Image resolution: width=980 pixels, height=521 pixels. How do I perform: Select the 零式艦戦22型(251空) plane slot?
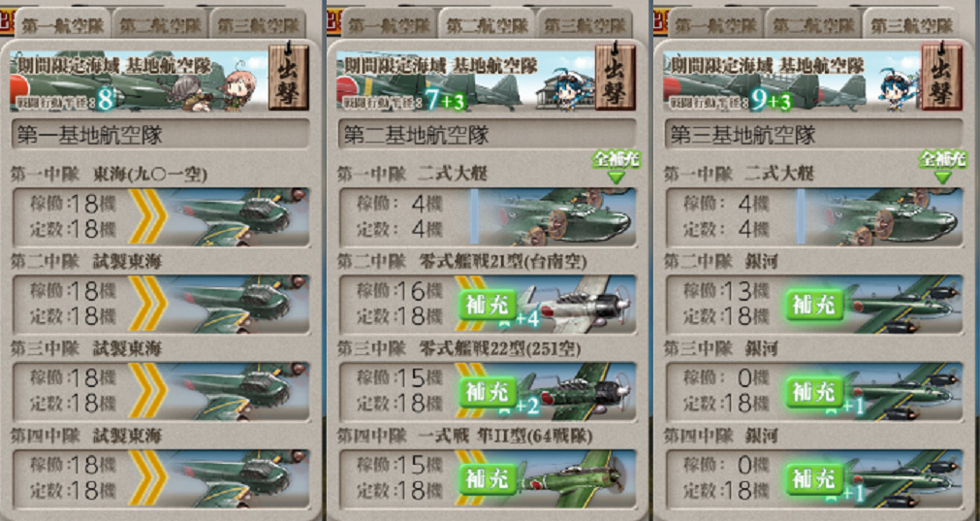(488, 392)
